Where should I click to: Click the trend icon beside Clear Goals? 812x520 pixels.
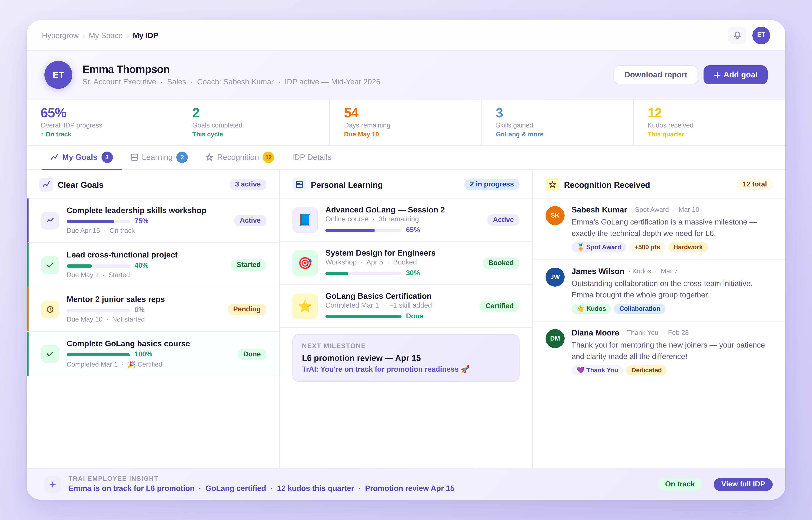[x=46, y=185]
